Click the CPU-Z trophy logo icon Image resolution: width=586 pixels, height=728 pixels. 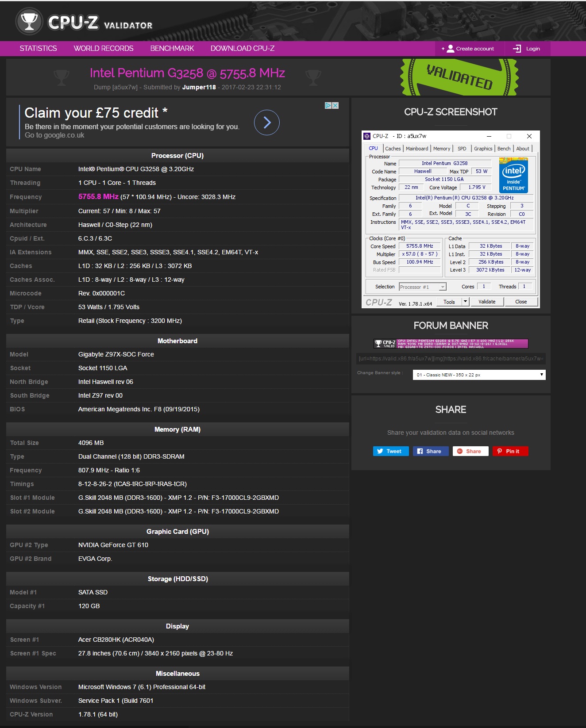coord(29,21)
